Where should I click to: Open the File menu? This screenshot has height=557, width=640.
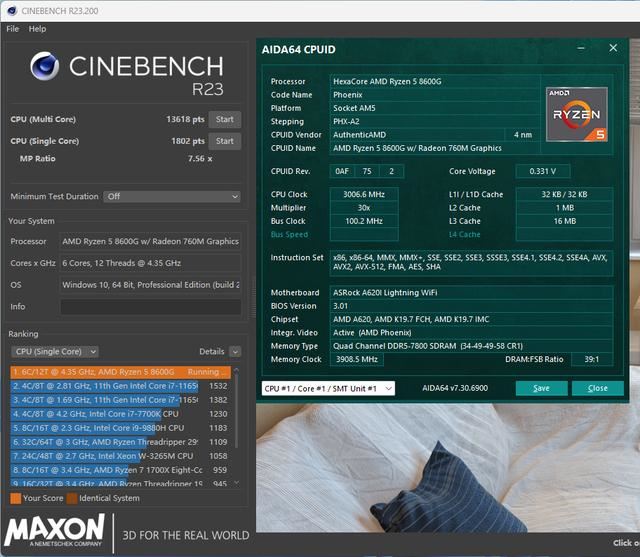13,29
